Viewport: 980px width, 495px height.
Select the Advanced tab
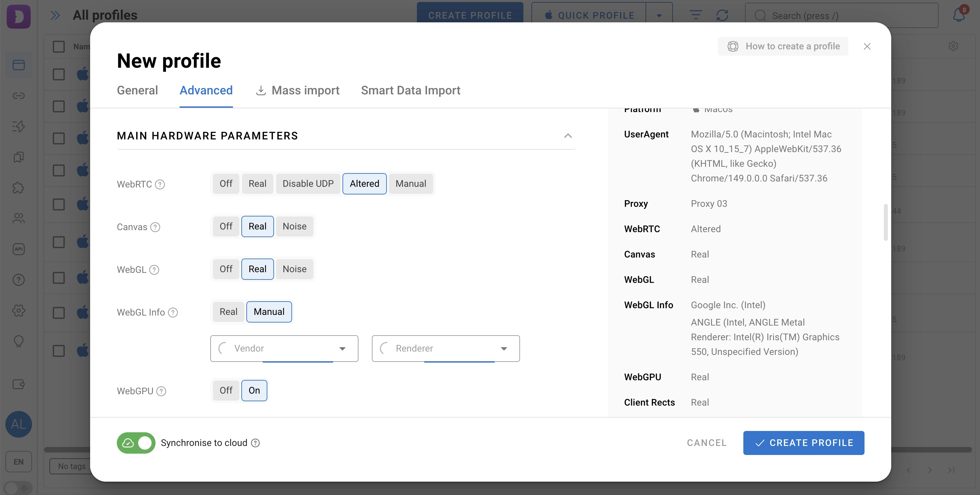[x=206, y=90]
